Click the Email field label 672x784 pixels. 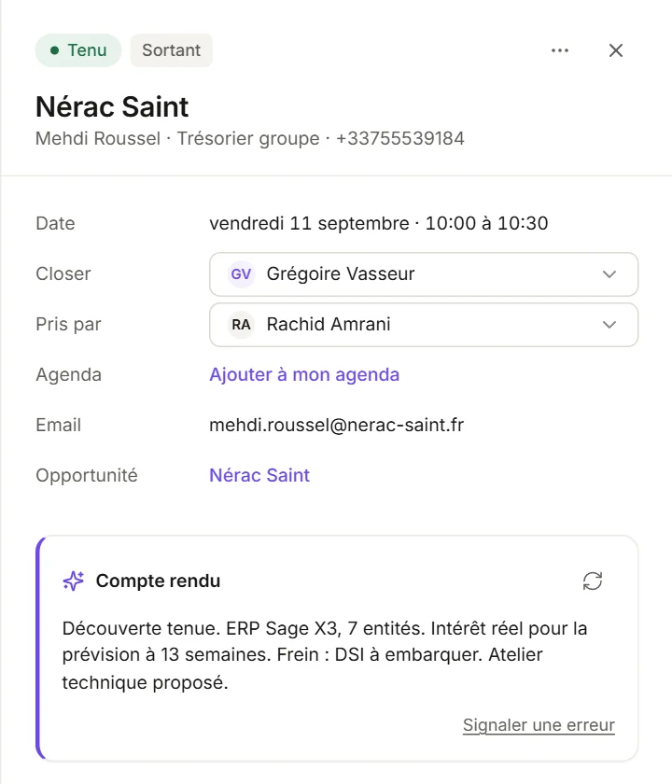[58, 425]
